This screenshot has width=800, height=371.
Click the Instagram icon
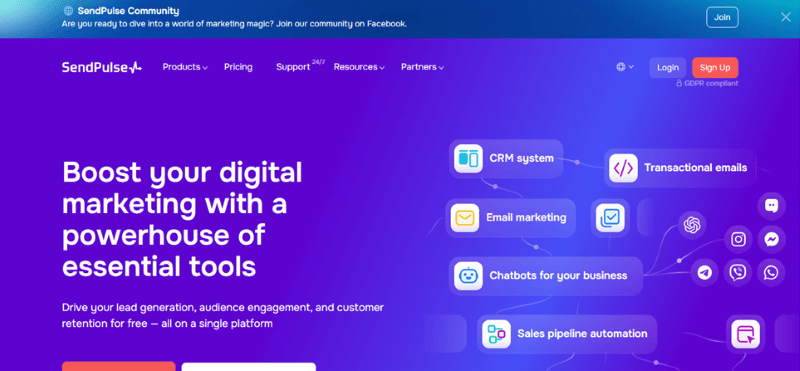click(x=738, y=239)
